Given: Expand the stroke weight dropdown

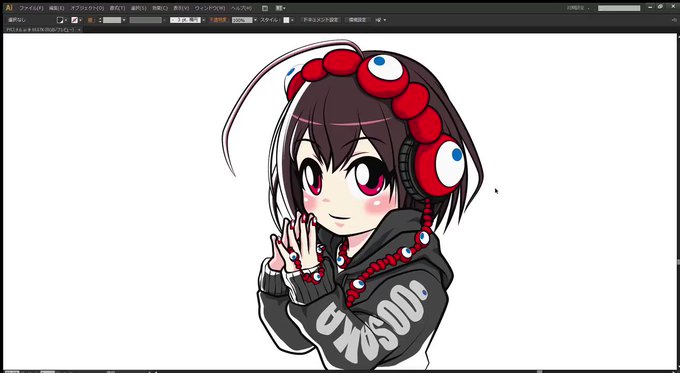Looking at the screenshot, I should tap(124, 20).
